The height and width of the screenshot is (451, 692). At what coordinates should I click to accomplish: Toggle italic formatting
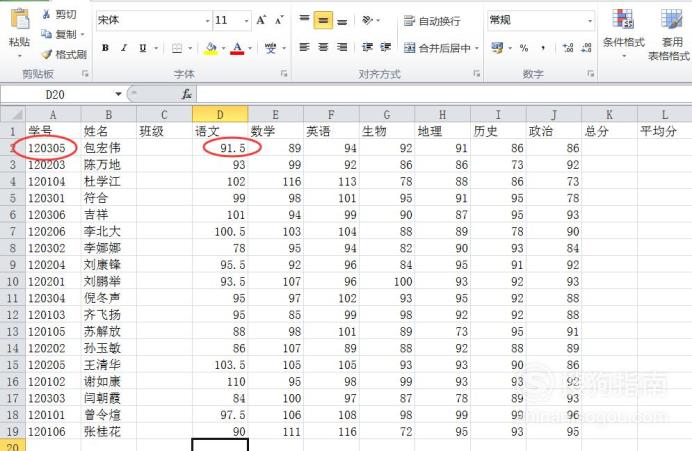click(x=124, y=48)
